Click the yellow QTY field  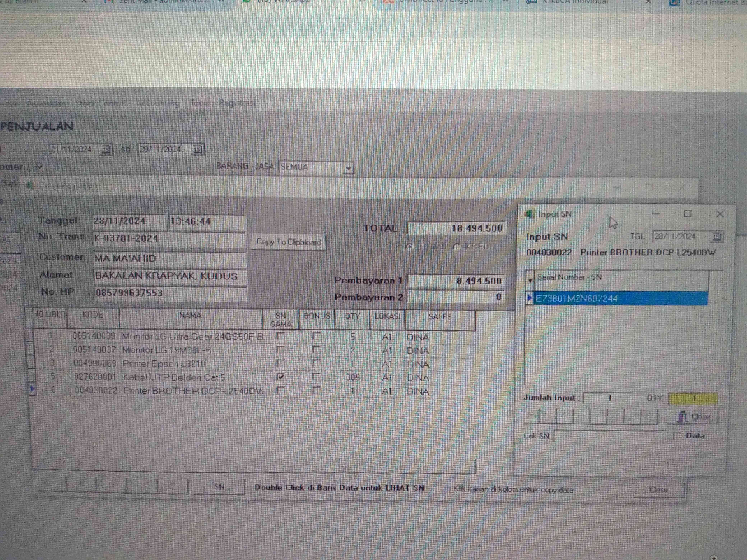click(x=693, y=398)
